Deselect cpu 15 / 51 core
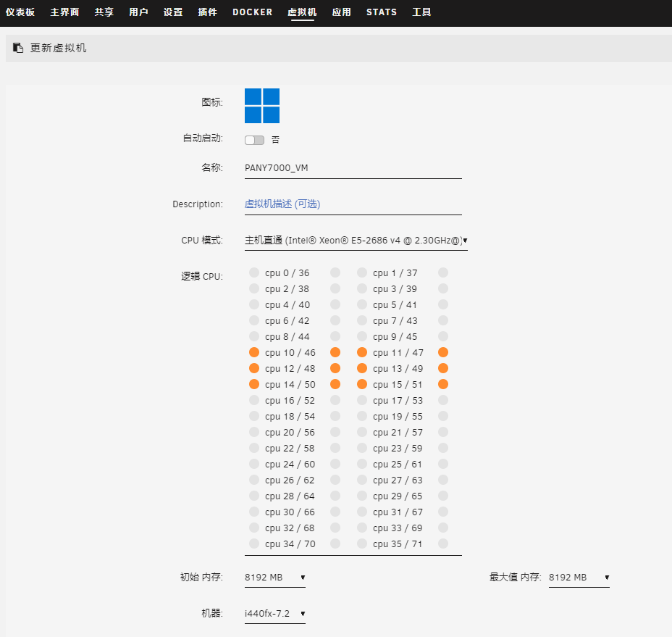The image size is (672, 637). [362, 385]
